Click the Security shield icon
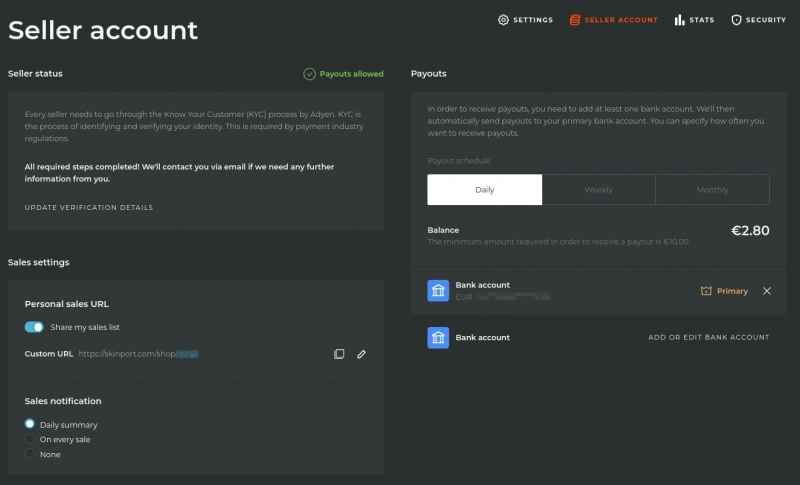800x485 pixels. click(736, 20)
